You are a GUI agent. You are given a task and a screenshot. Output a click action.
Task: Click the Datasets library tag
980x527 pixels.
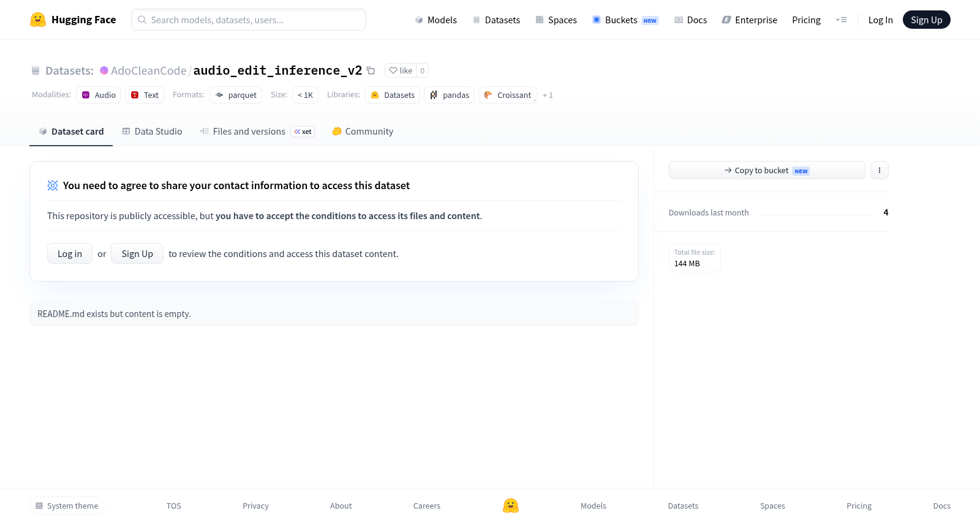393,95
